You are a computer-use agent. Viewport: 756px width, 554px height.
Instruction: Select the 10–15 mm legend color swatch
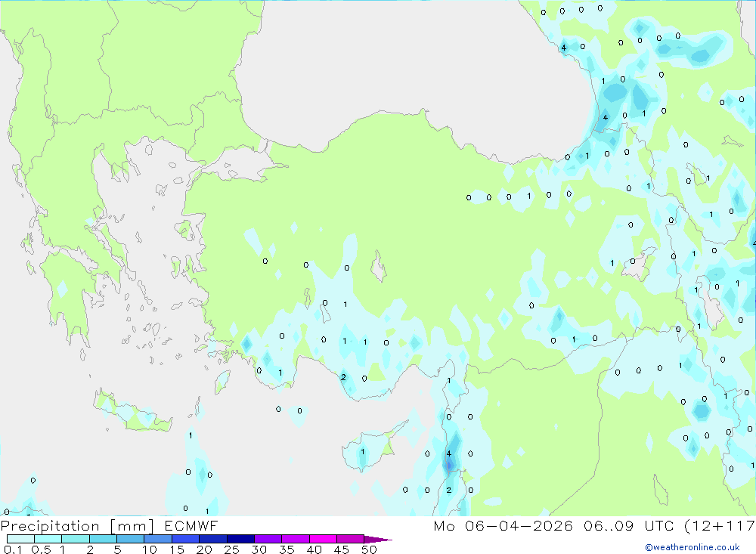tap(158, 539)
